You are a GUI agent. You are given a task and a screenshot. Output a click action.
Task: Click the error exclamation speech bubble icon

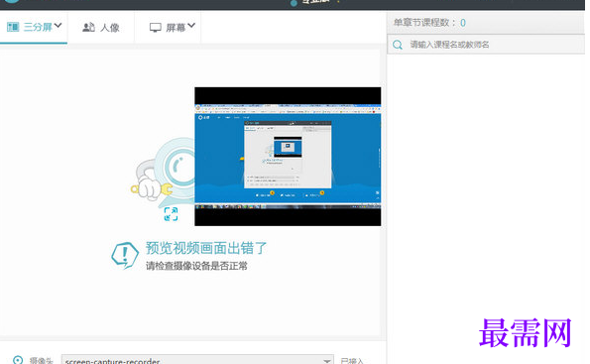(x=125, y=255)
